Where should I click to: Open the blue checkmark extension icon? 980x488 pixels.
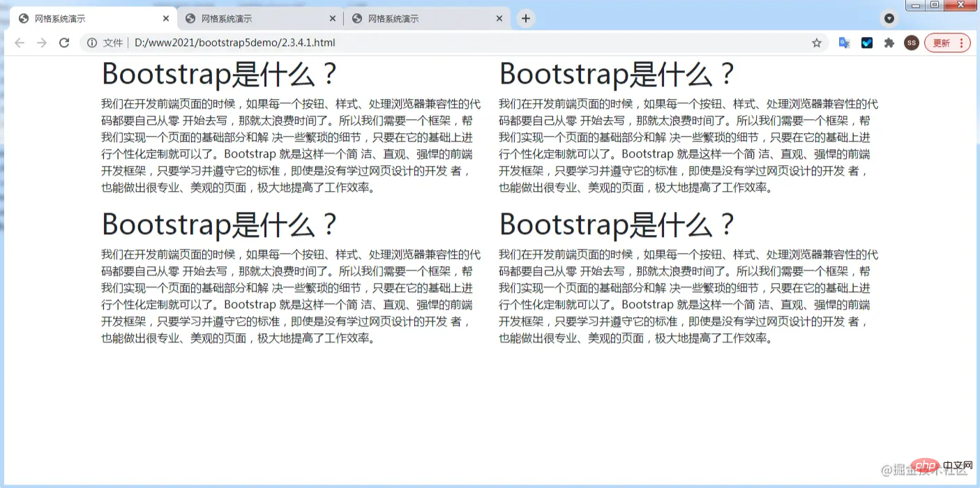pos(867,43)
